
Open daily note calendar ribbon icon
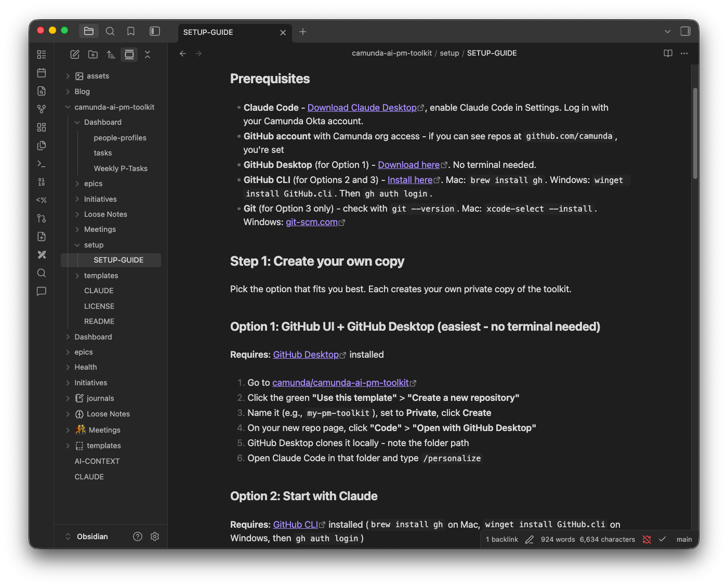pyautogui.click(x=42, y=73)
